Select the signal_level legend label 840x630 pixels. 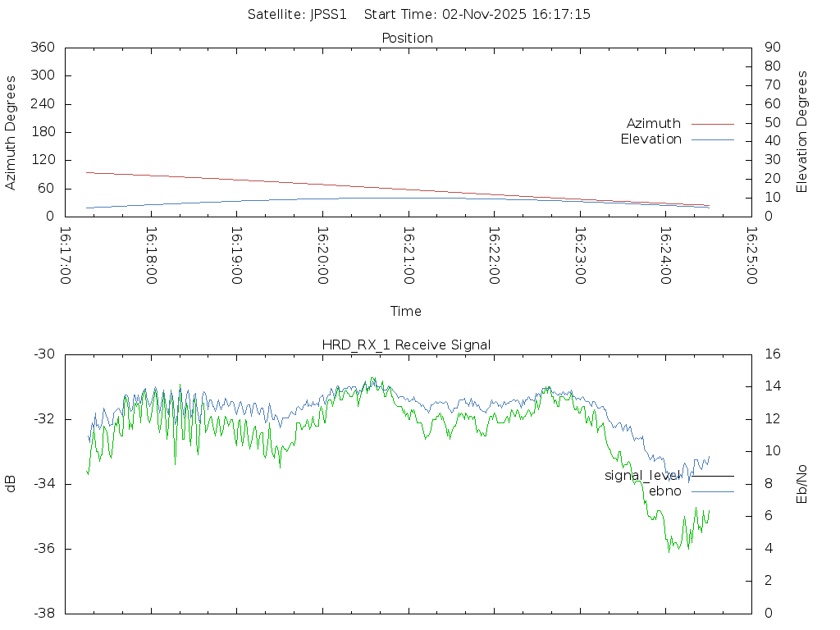click(x=642, y=476)
